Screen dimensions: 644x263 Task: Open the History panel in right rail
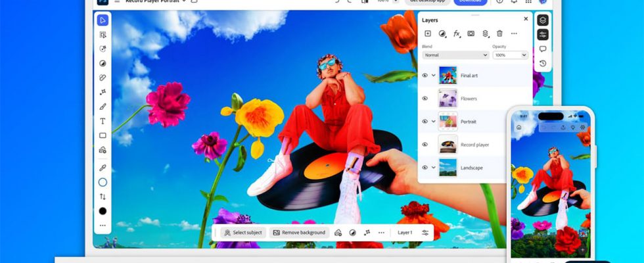pyautogui.click(x=543, y=63)
